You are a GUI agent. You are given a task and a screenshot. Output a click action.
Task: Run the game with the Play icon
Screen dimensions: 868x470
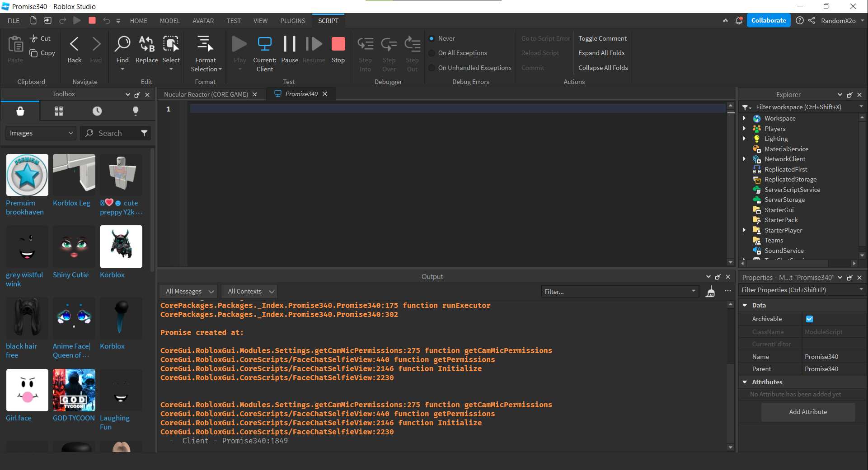(239, 45)
